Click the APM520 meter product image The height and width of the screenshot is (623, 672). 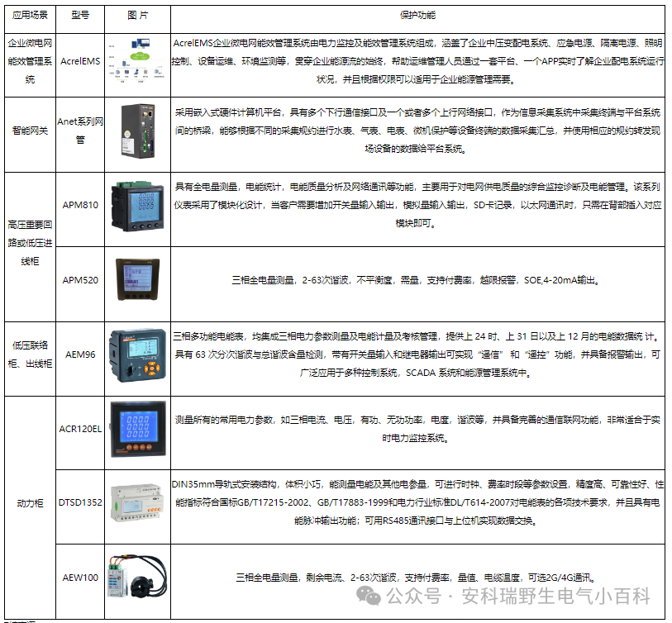137,279
